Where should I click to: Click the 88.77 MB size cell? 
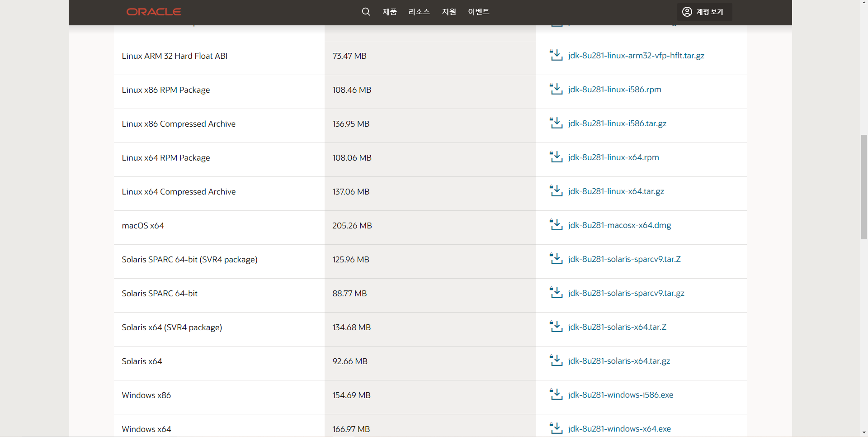pos(430,295)
